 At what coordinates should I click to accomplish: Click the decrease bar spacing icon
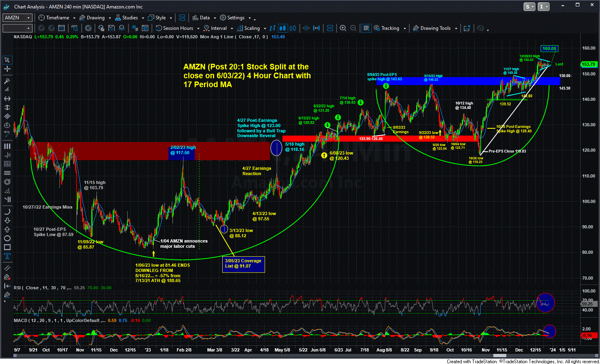[x=305, y=28]
